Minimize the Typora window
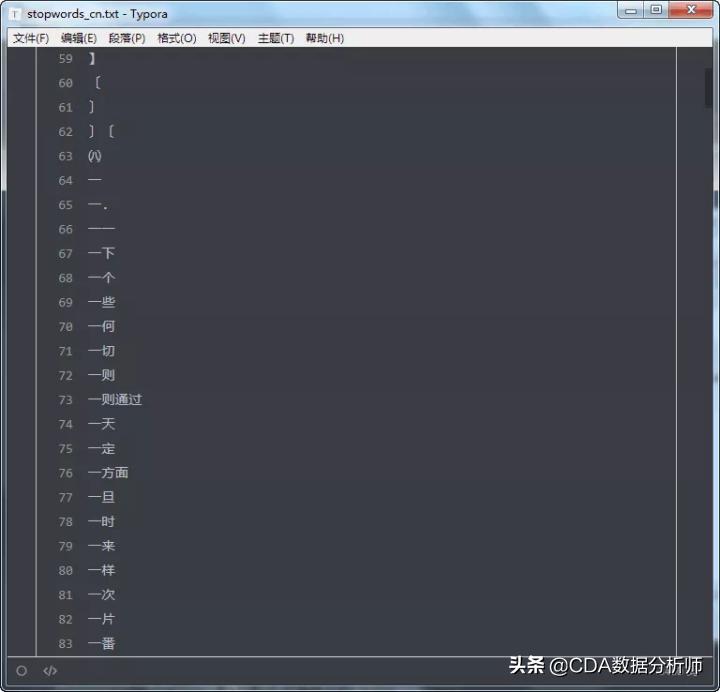 [631, 10]
